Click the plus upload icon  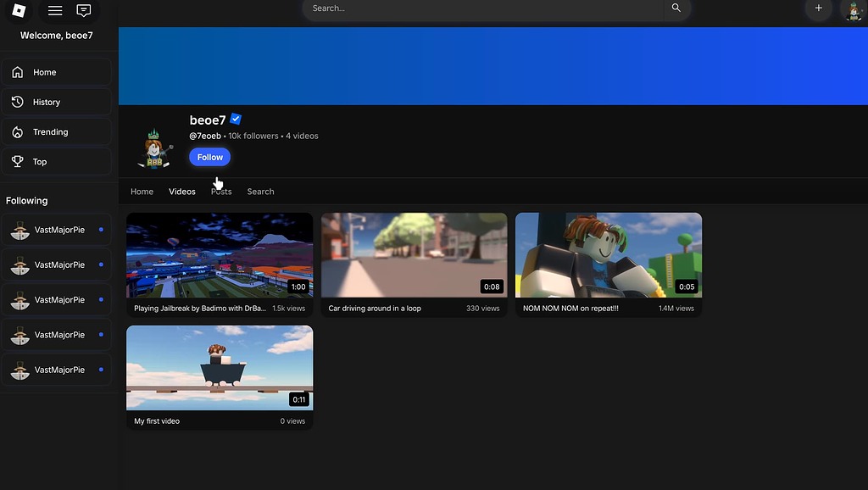point(818,8)
